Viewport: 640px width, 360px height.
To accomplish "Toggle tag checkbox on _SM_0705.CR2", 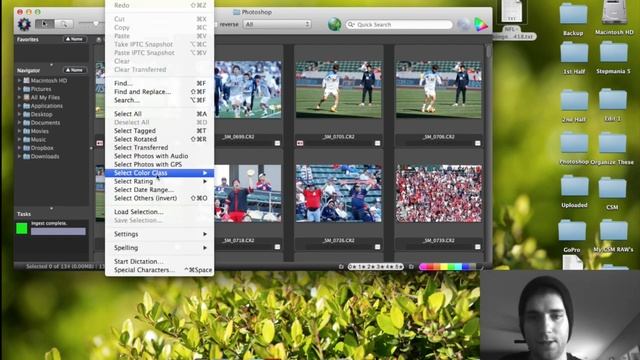I will click(x=377, y=143).
